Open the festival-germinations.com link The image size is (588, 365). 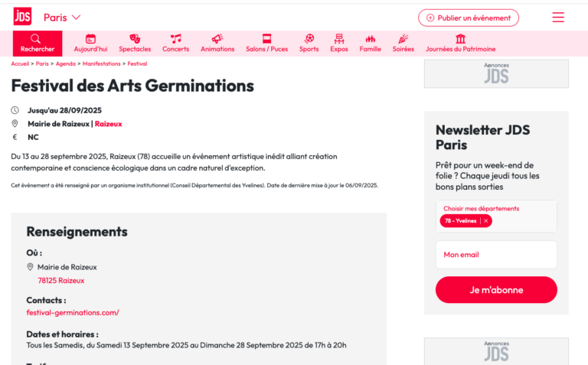point(73,312)
